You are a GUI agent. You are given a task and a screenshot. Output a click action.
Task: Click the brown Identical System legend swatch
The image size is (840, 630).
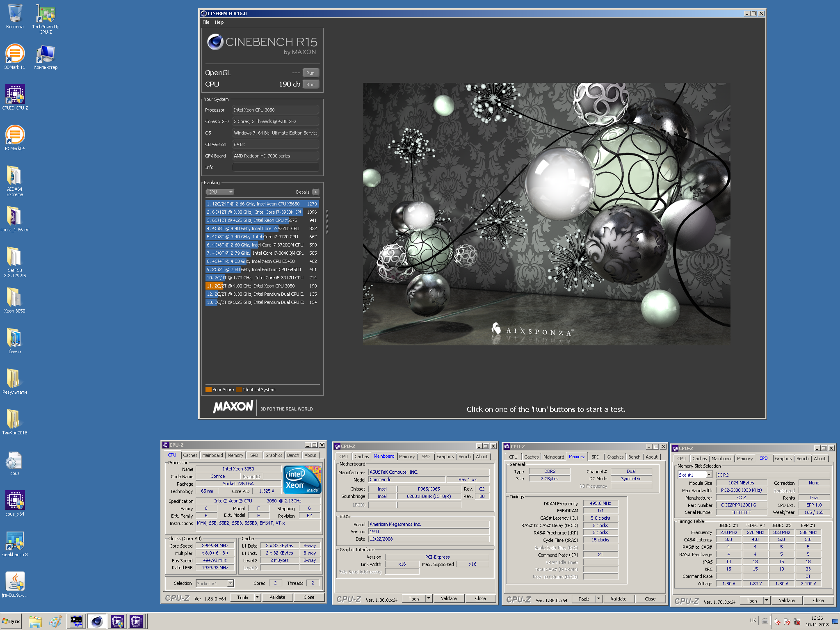[x=239, y=390]
